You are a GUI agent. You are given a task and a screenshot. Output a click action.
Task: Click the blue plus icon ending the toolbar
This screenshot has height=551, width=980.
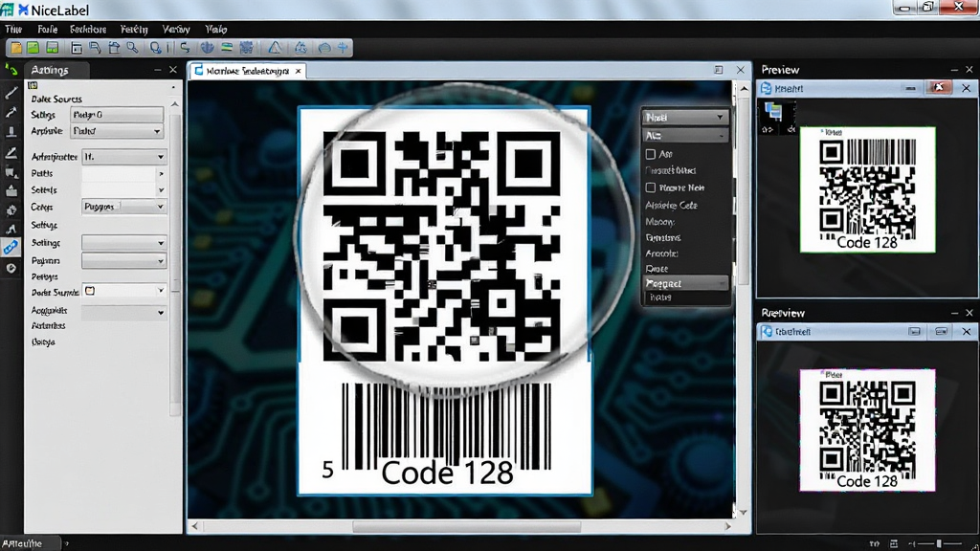[x=344, y=48]
